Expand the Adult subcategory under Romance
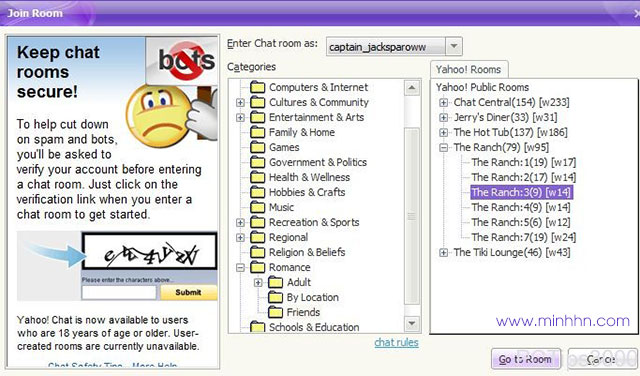Screen dimensions: 640x376 coord(258,282)
